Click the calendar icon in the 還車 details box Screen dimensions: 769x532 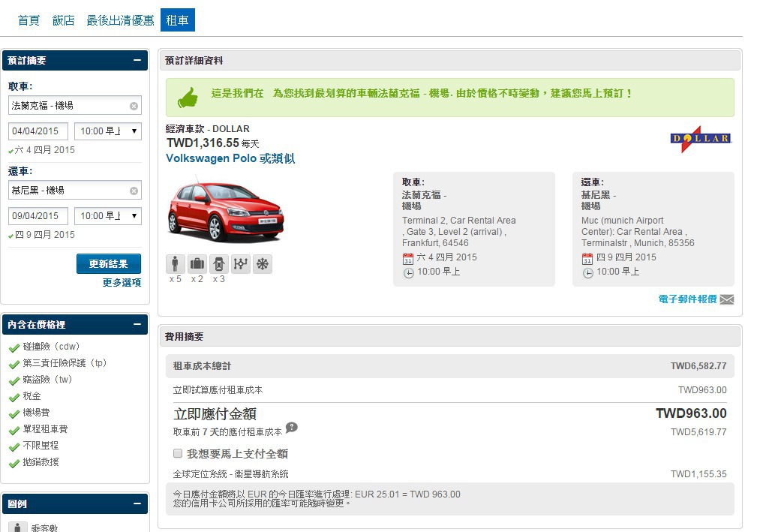click(x=587, y=258)
